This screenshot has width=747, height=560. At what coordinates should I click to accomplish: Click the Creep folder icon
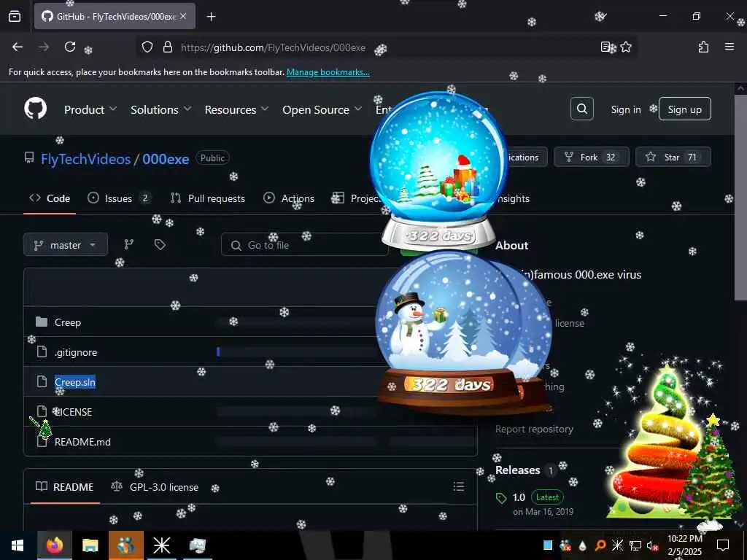[42, 322]
